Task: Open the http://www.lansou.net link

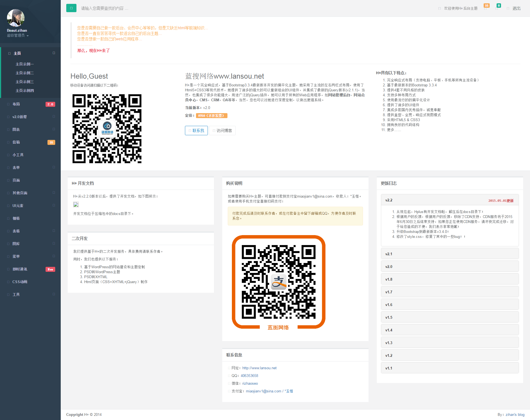Action: pos(259,368)
